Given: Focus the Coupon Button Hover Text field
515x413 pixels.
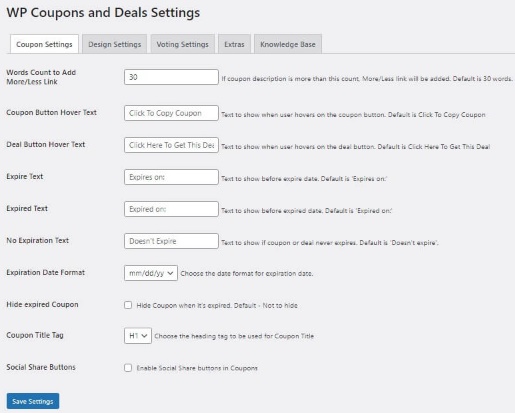Looking at the screenshot, I should [171, 113].
